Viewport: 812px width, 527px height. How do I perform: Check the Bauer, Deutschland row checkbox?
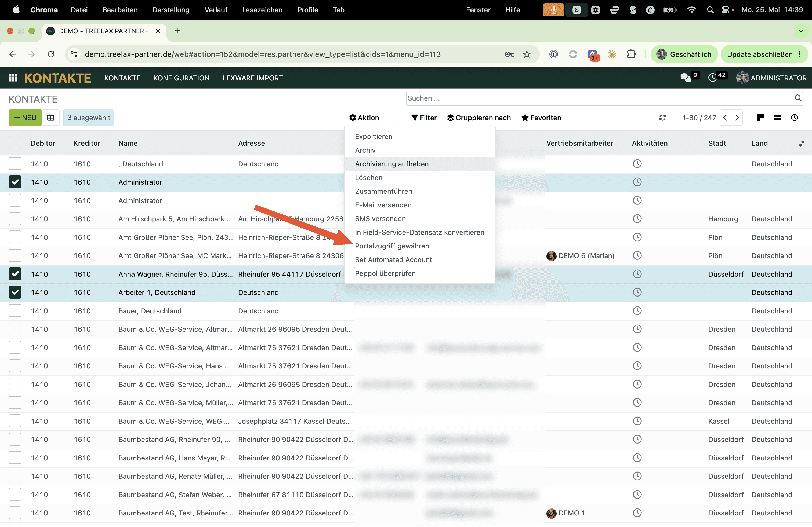(x=15, y=310)
